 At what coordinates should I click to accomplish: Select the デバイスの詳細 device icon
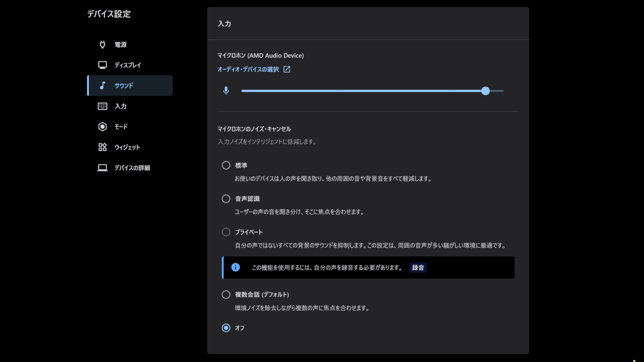102,168
